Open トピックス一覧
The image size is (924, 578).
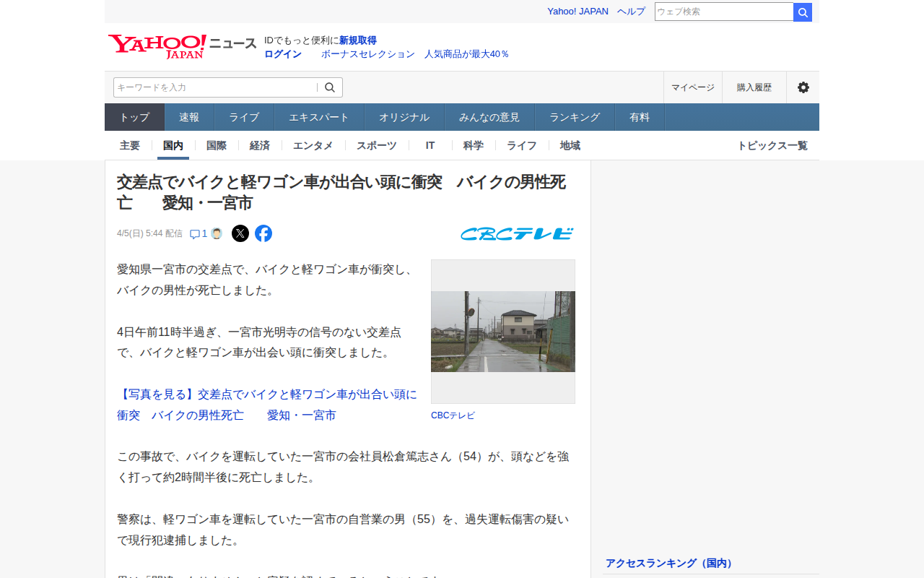(x=772, y=145)
